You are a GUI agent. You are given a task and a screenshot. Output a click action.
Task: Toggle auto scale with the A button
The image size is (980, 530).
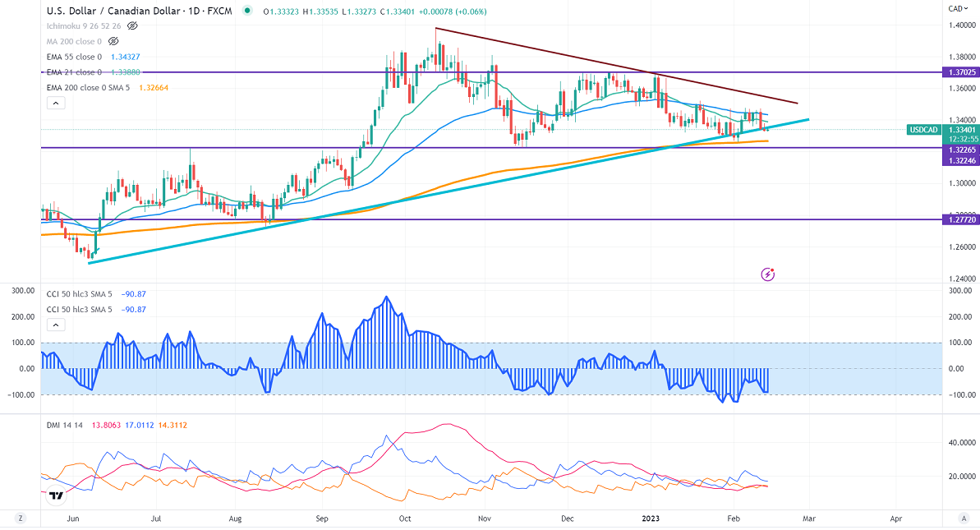[x=962, y=518]
